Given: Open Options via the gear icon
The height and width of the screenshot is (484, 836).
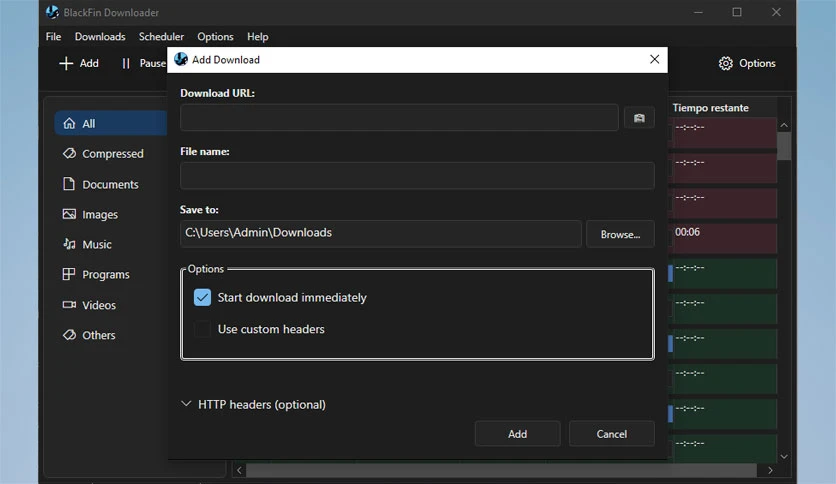Looking at the screenshot, I should 725,63.
